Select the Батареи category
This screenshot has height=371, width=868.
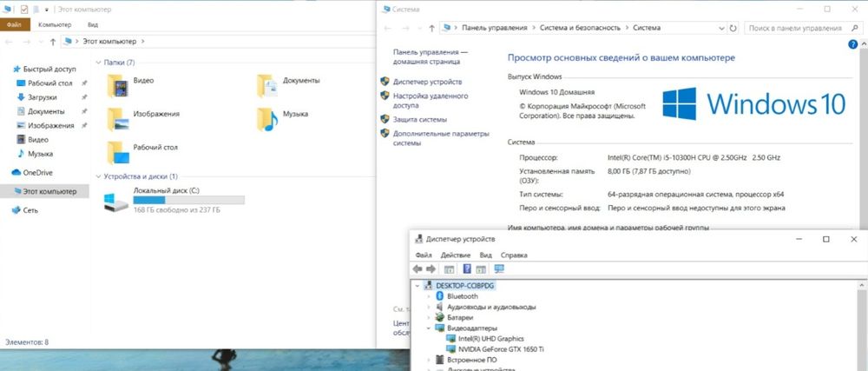[454, 318]
